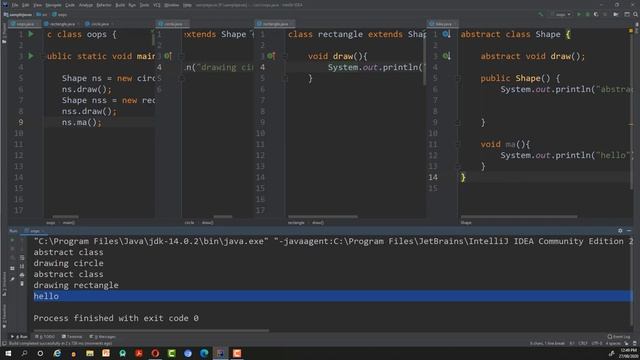The image size is (640, 360).
Task: Rerun oops from Run panel
Action: [12, 240]
